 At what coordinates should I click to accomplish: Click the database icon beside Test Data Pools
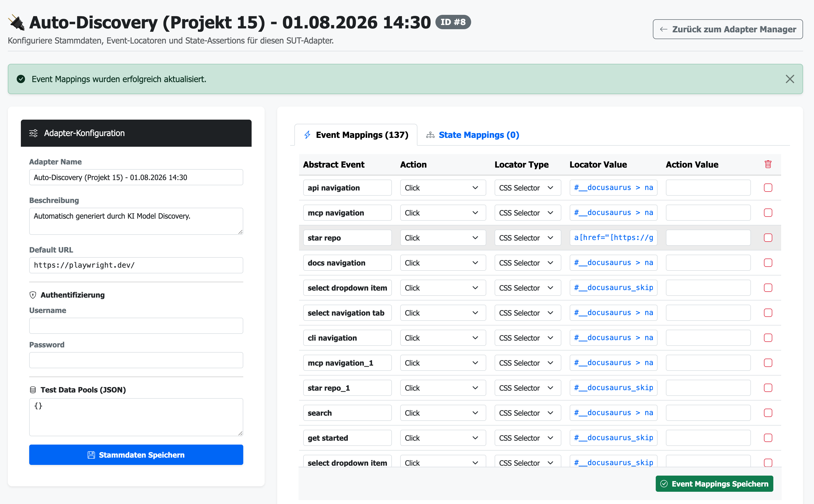tap(33, 390)
